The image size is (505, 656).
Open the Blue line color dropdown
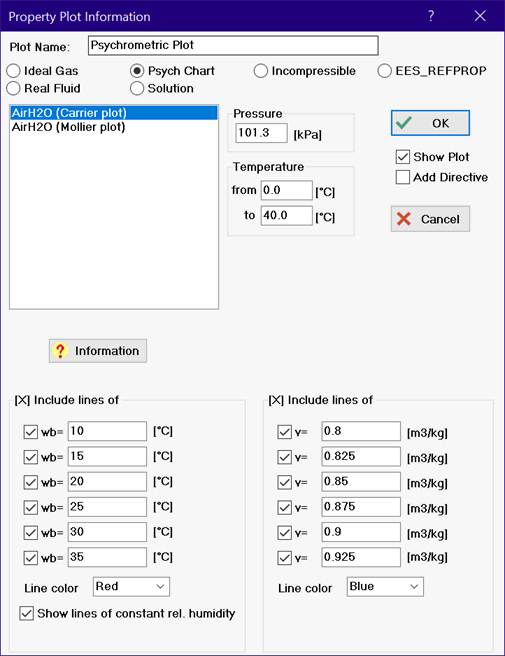385,587
